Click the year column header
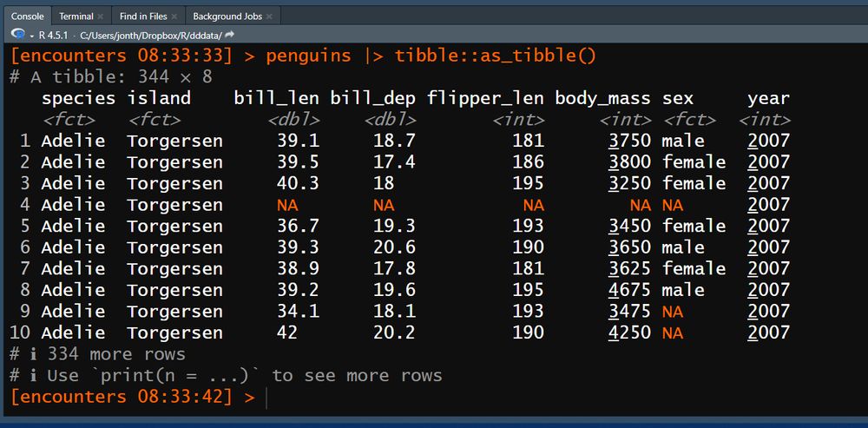The height and width of the screenshot is (428, 868). click(x=768, y=100)
